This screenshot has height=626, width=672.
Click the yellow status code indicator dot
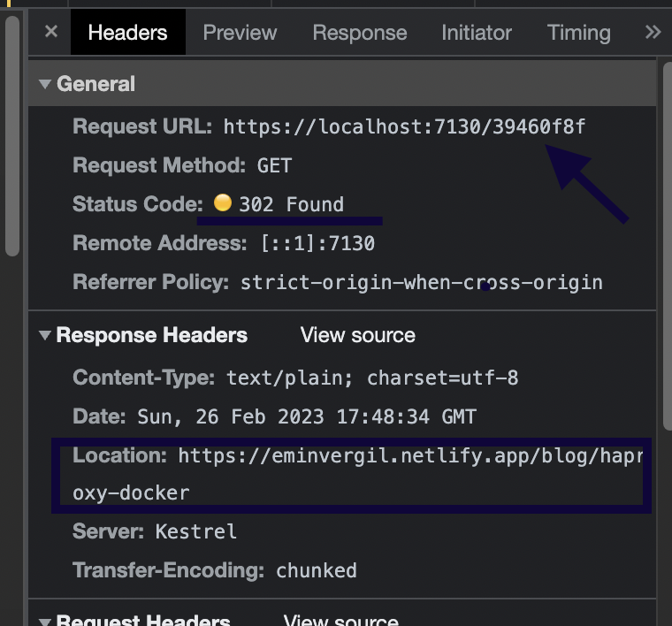pyautogui.click(x=223, y=203)
